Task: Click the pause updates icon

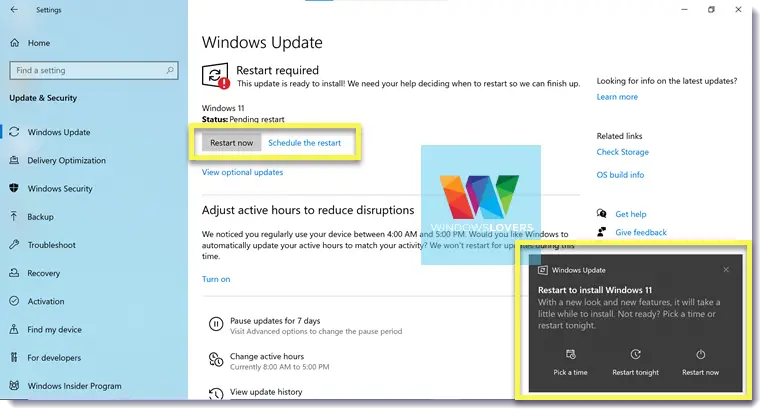Action: click(216, 324)
